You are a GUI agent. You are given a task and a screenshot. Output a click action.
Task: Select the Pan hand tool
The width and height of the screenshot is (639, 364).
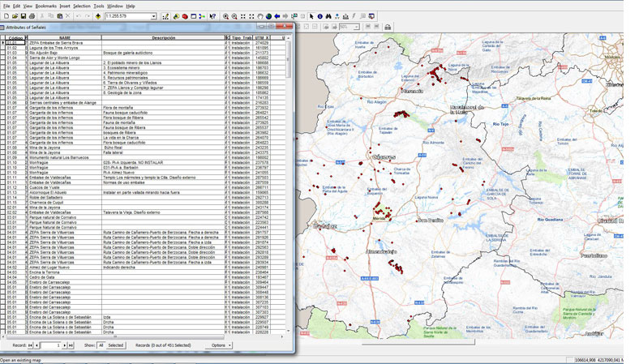(x=259, y=16)
